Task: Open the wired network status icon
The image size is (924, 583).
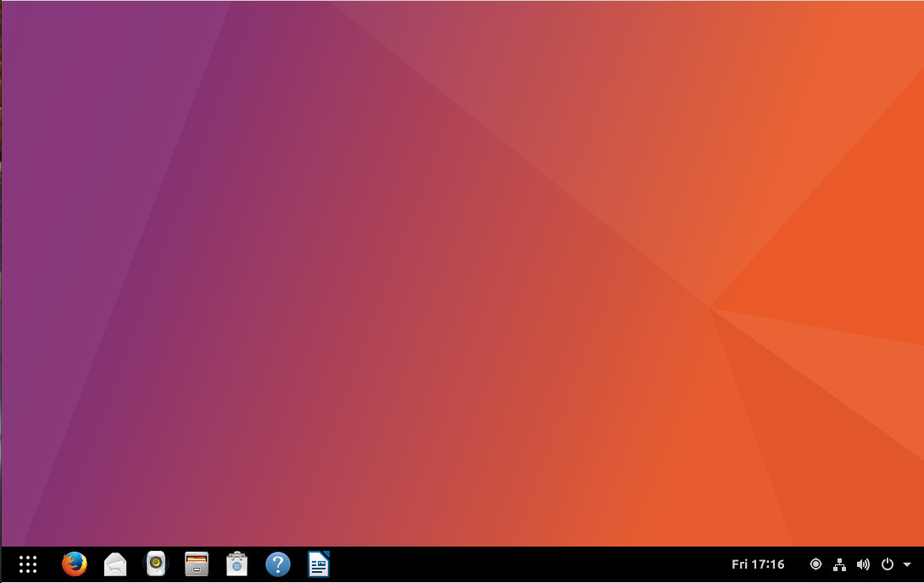Action: 839,564
